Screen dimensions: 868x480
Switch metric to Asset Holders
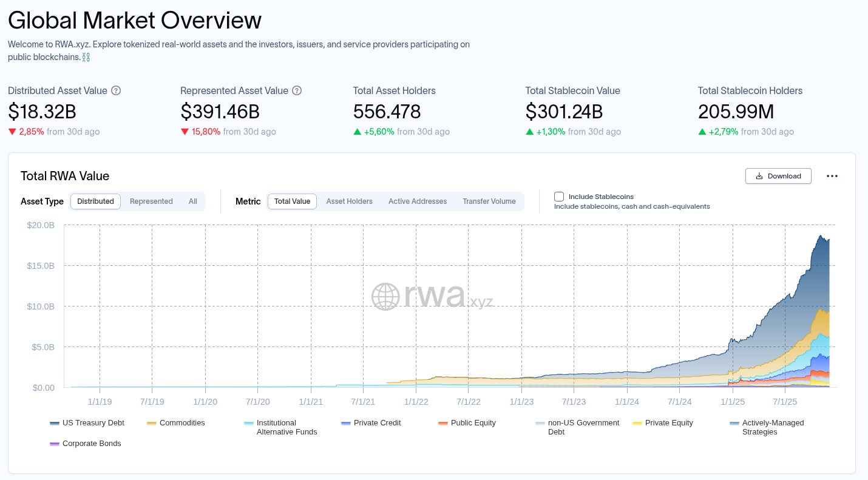350,201
